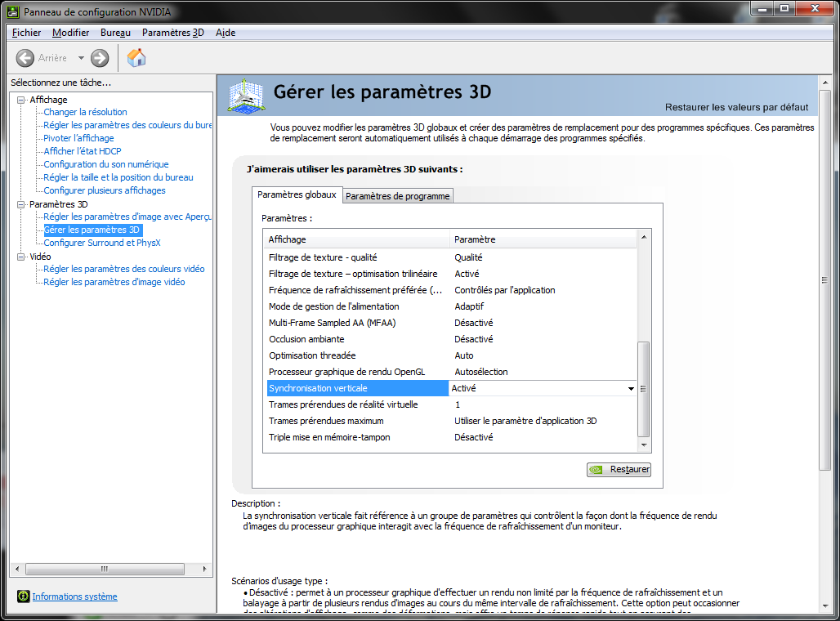
Task: Open Configurer plusieurs affichages
Action: point(105,190)
